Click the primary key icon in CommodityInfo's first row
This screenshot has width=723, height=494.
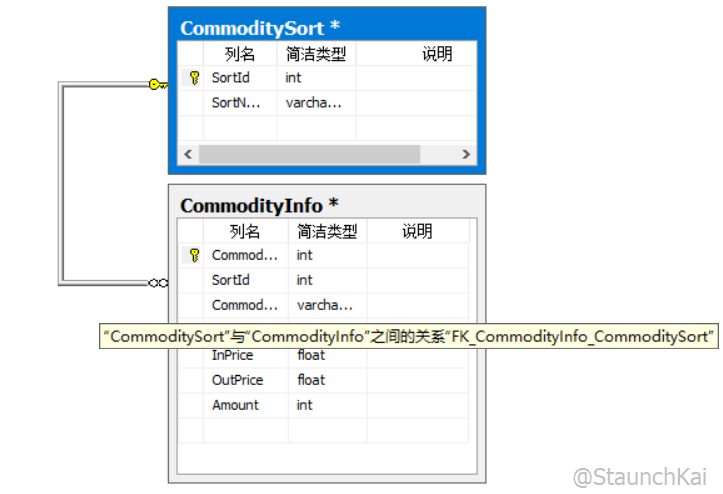pyautogui.click(x=194, y=255)
